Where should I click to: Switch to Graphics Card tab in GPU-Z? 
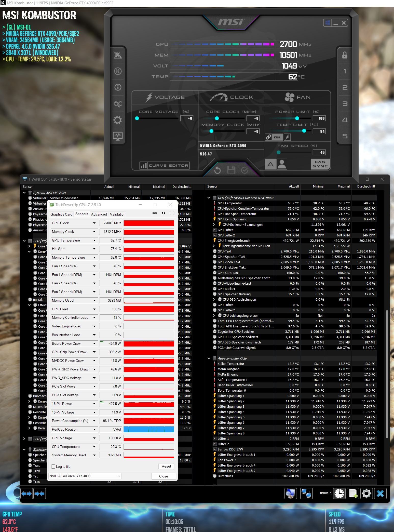[61, 214]
